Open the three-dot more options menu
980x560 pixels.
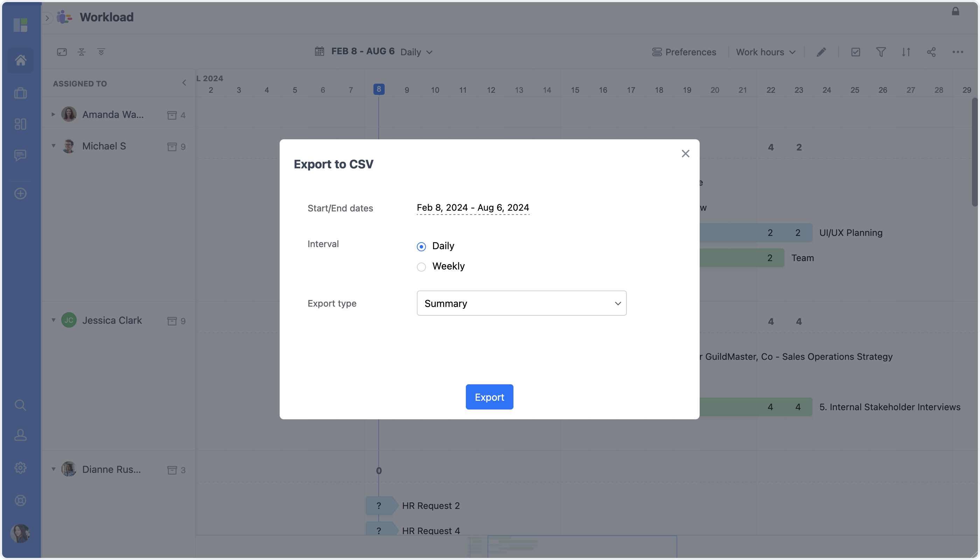tap(958, 52)
